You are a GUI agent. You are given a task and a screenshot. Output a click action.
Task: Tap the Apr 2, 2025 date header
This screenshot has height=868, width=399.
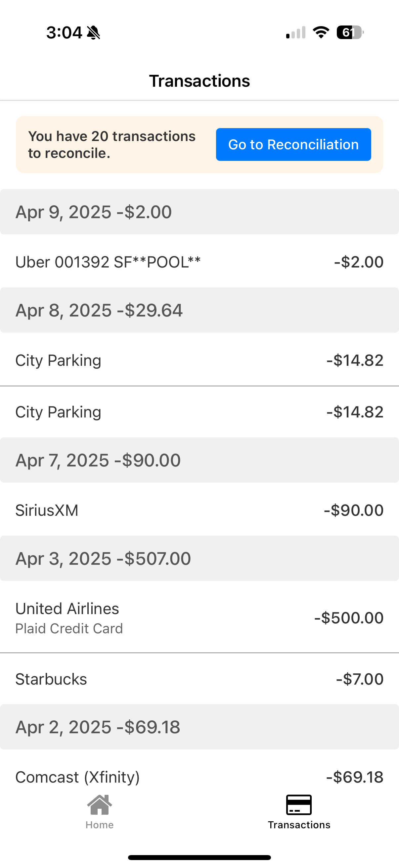click(x=199, y=727)
